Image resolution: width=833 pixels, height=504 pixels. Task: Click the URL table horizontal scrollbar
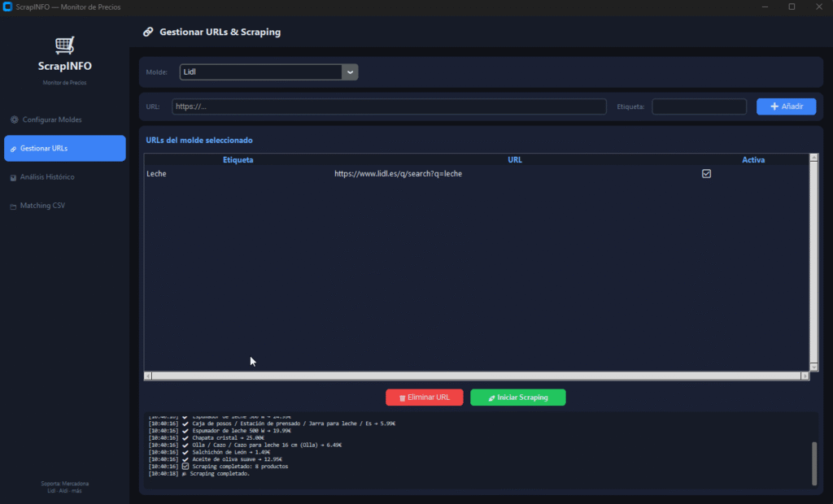click(x=476, y=376)
